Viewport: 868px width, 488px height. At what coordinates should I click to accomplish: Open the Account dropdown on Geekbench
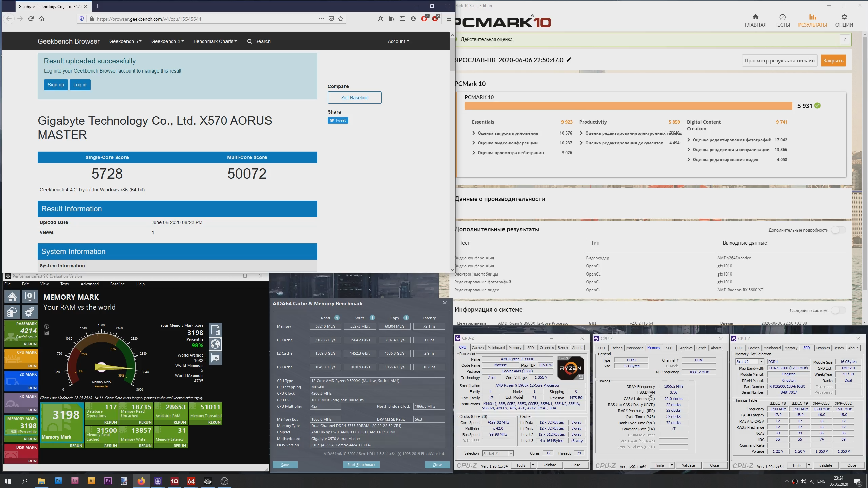point(398,41)
